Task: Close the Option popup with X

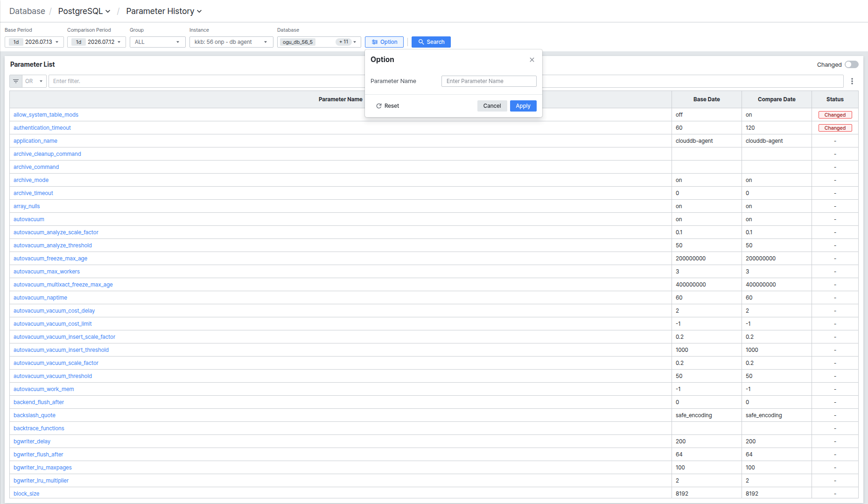Action: (532, 60)
